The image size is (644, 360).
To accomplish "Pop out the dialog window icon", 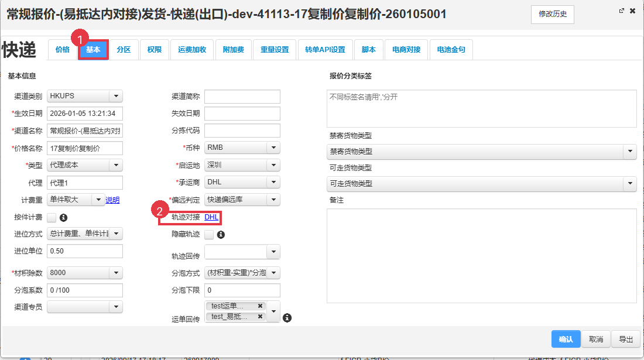I will click(x=621, y=11).
